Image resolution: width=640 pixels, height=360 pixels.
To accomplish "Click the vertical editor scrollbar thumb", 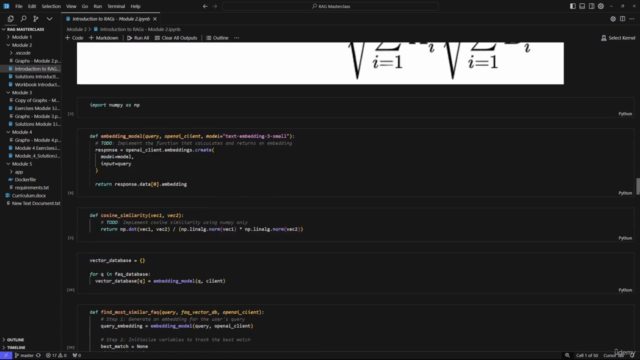I will (638, 187).
